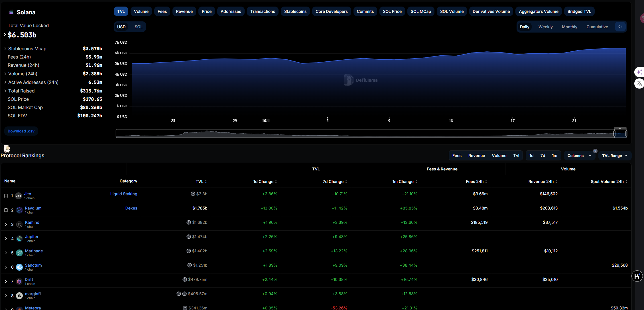This screenshot has height=310, width=644.
Task: Open the Columns dropdown
Action: 579,156
